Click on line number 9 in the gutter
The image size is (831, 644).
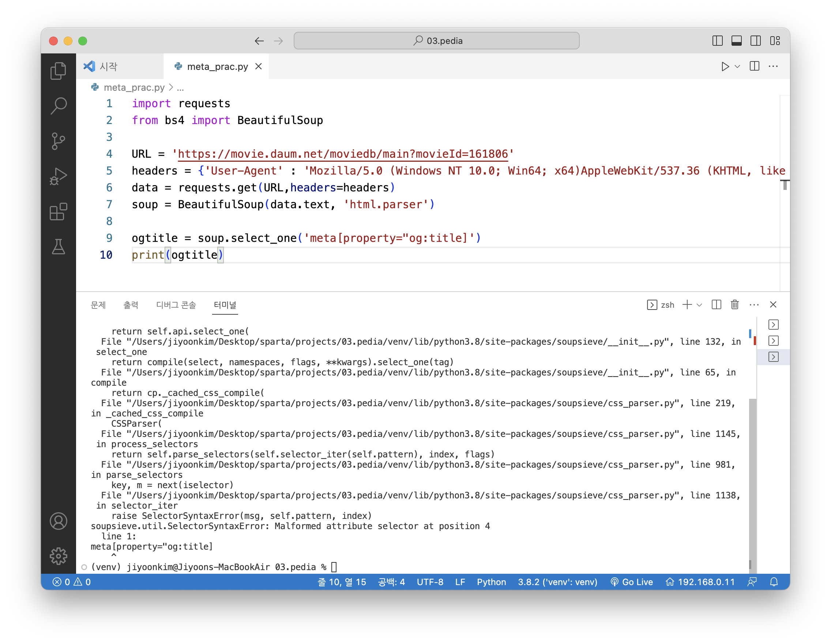point(109,238)
